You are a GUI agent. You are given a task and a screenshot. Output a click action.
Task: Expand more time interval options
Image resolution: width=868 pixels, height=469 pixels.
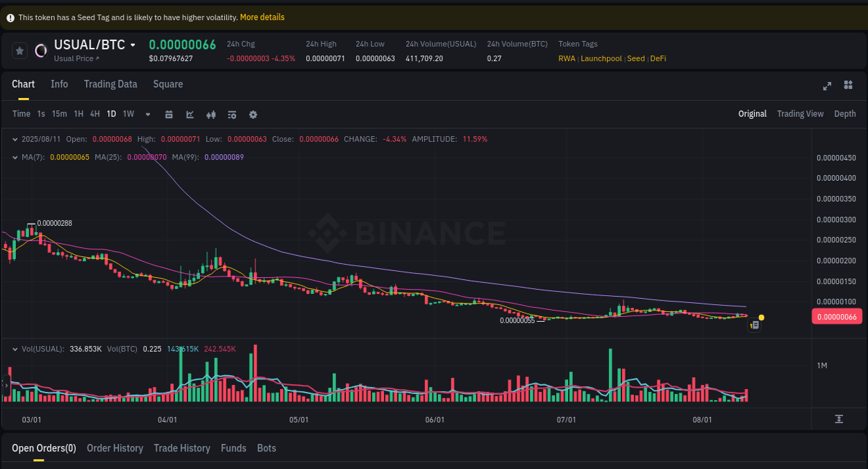147,114
